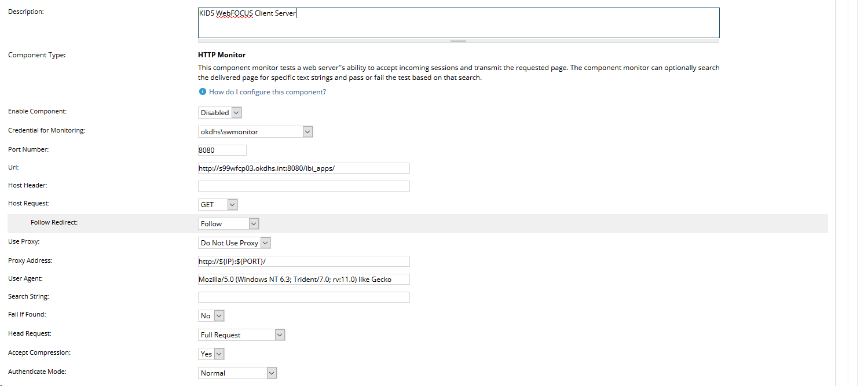Image resolution: width=868 pixels, height=386 pixels.
Task: Open the Follow Redirect dropdown
Action: pos(229,223)
